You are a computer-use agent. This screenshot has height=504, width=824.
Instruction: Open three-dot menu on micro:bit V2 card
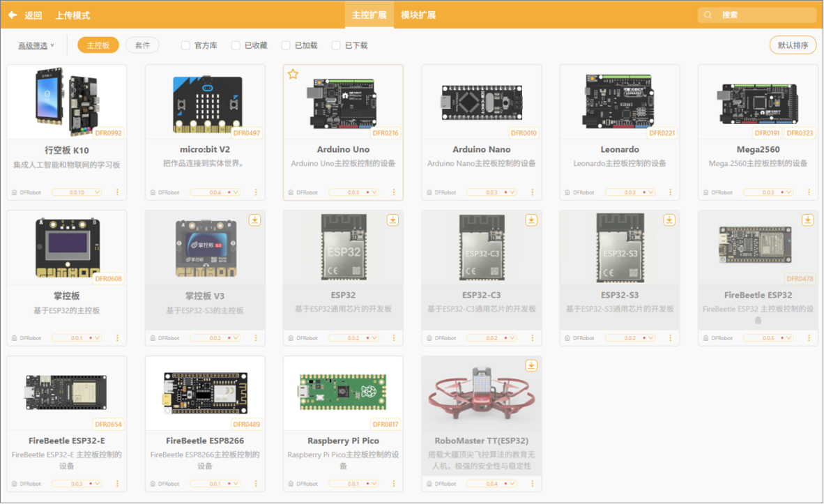256,192
